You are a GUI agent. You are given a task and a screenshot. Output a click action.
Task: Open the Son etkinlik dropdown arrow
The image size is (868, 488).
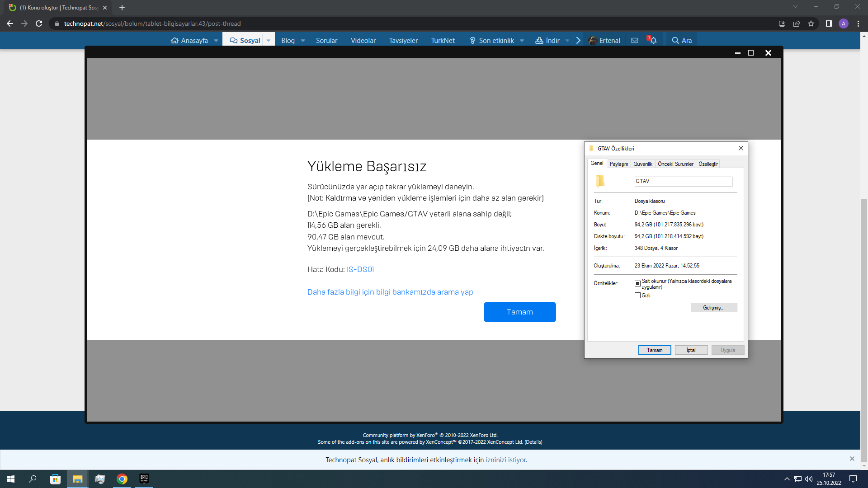[x=522, y=41]
